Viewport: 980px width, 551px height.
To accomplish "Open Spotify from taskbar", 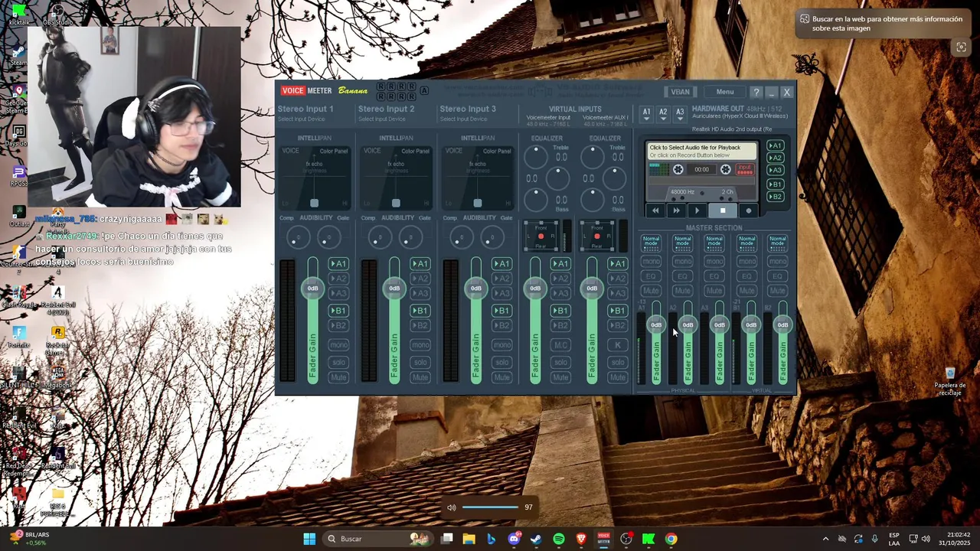I will pyautogui.click(x=559, y=539).
